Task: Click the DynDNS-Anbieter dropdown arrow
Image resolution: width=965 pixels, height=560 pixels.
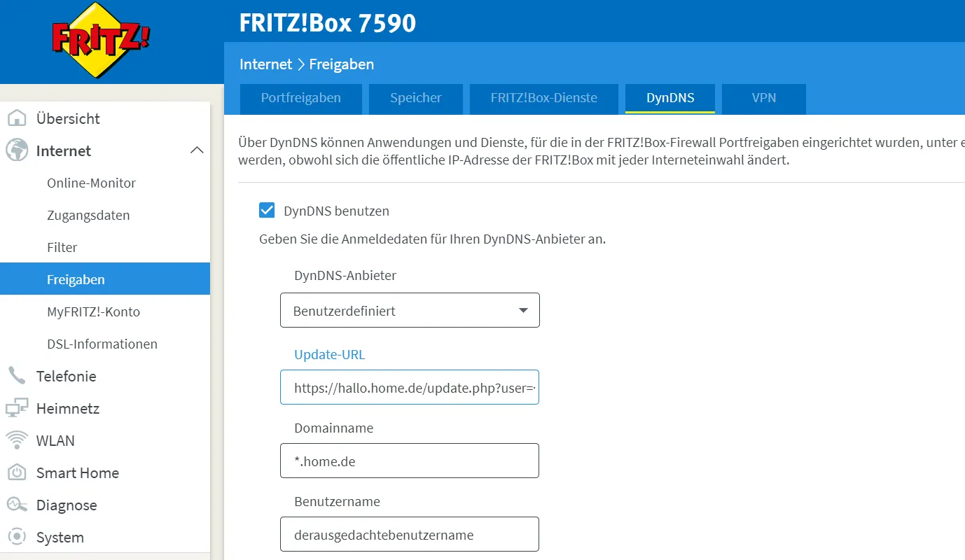Action: pyautogui.click(x=523, y=310)
